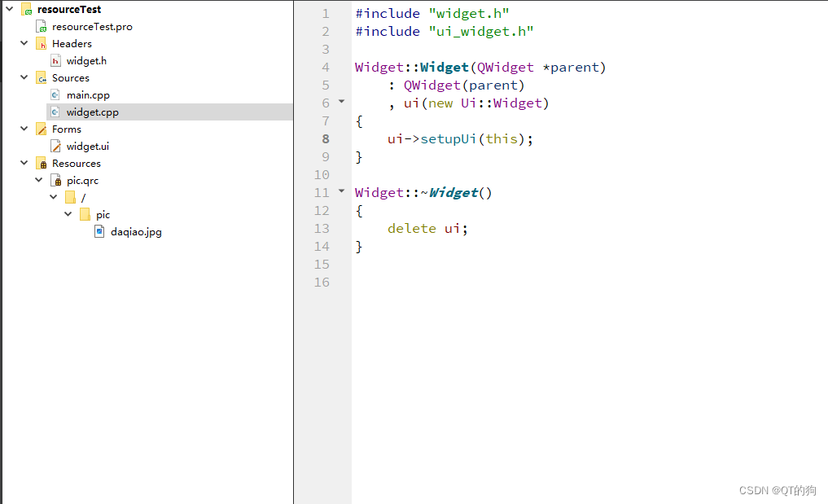Select the Headers label

click(x=72, y=43)
